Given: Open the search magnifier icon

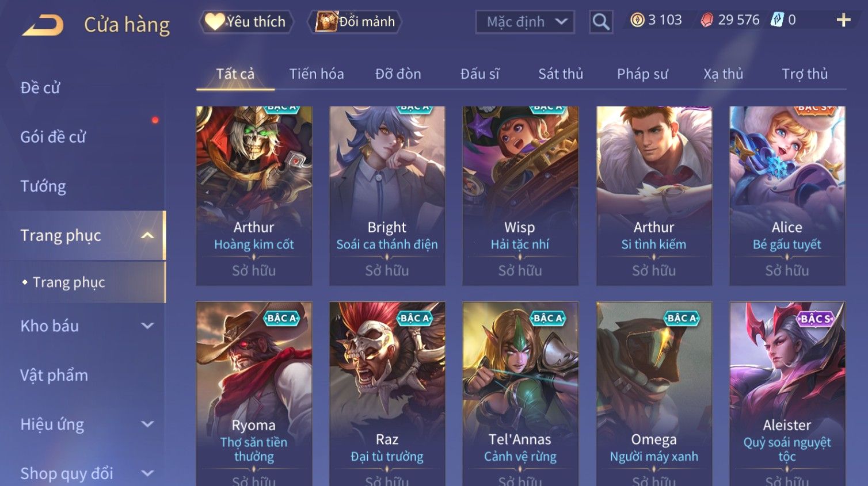Looking at the screenshot, I should [x=601, y=22].
